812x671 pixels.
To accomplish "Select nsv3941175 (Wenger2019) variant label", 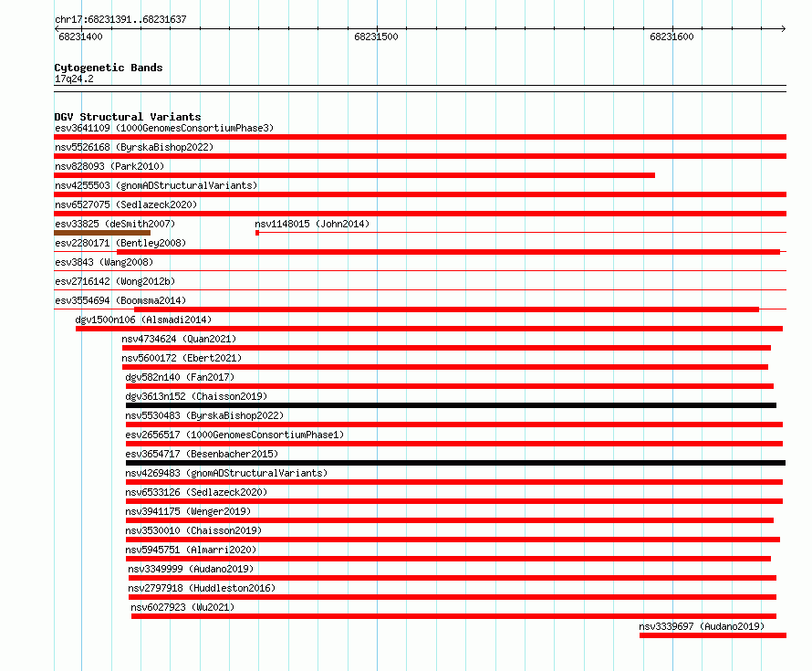I will [x=188, y=511].
